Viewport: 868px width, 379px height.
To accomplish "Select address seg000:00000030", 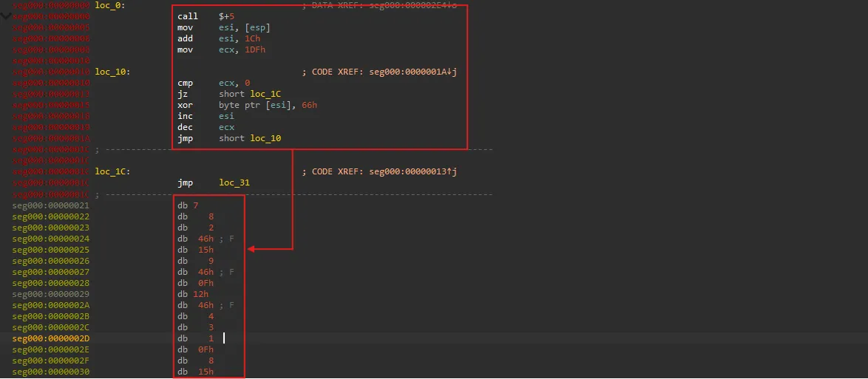I will click(x=51, y=371).
